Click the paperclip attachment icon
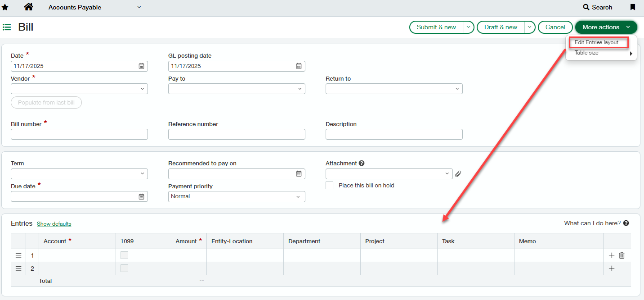Screen dimensions: 644x300 pyautogui.click(x=458, y=174)
